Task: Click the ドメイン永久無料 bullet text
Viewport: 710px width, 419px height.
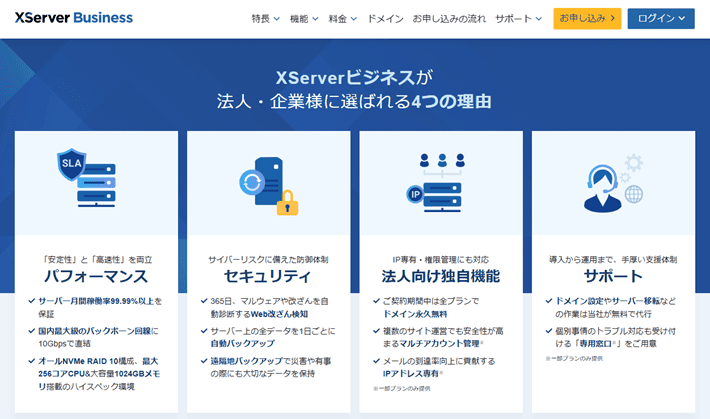Action: (431, 307)
